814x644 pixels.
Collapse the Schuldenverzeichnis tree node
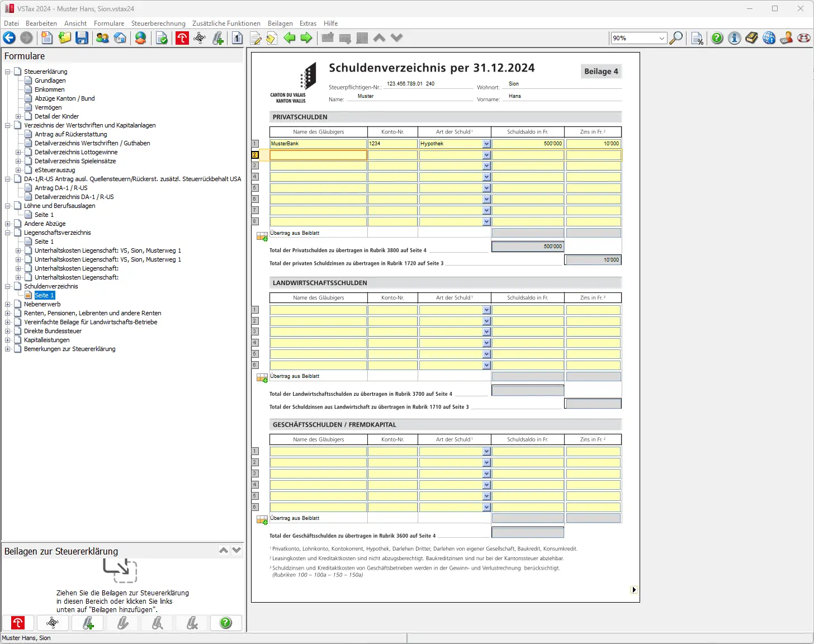[8, 286]
